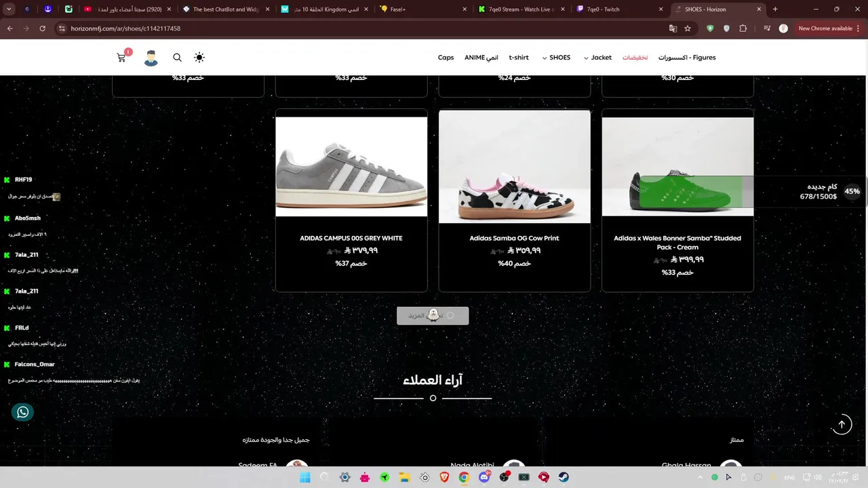The width and height of the screenshot is (868, 488).
Task: Open the user account avatar
Action: coord(151,58)
